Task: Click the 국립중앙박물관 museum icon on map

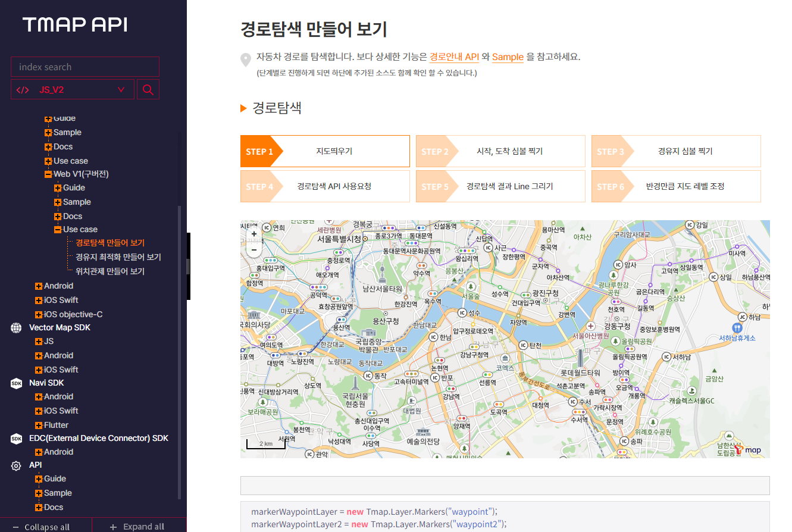Action: point(368,334)
